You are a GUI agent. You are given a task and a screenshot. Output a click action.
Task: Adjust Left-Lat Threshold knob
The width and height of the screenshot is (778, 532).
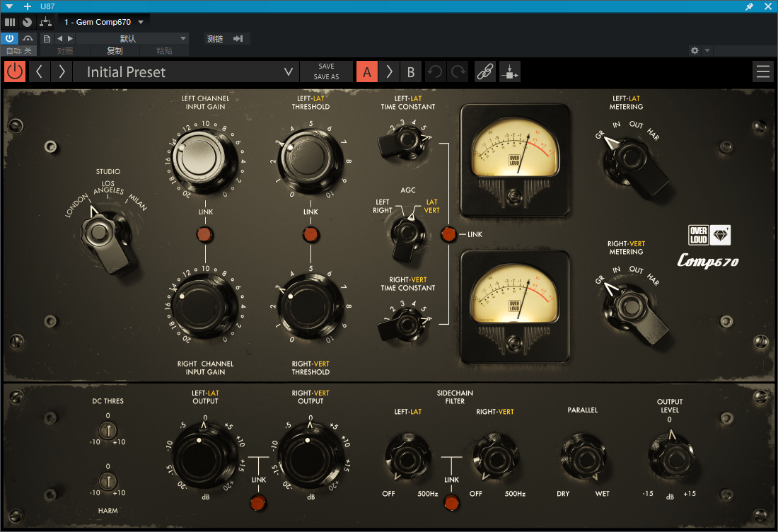[310, 160]
